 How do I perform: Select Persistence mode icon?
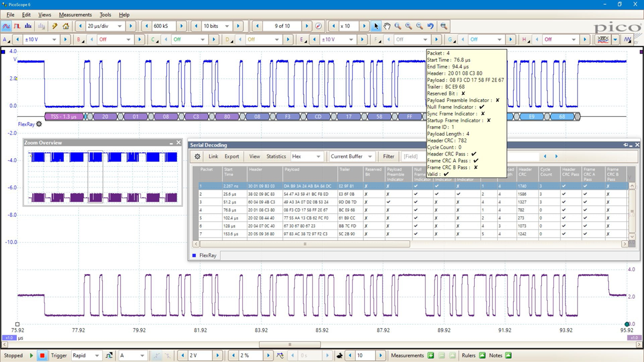(x=17, y=26)
